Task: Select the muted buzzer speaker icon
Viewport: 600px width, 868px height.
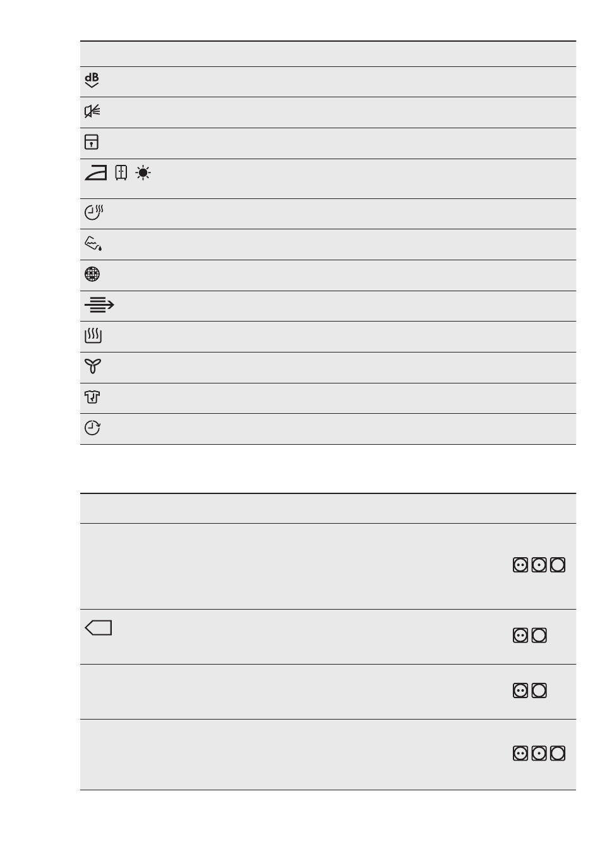Action: click(93, 112)
